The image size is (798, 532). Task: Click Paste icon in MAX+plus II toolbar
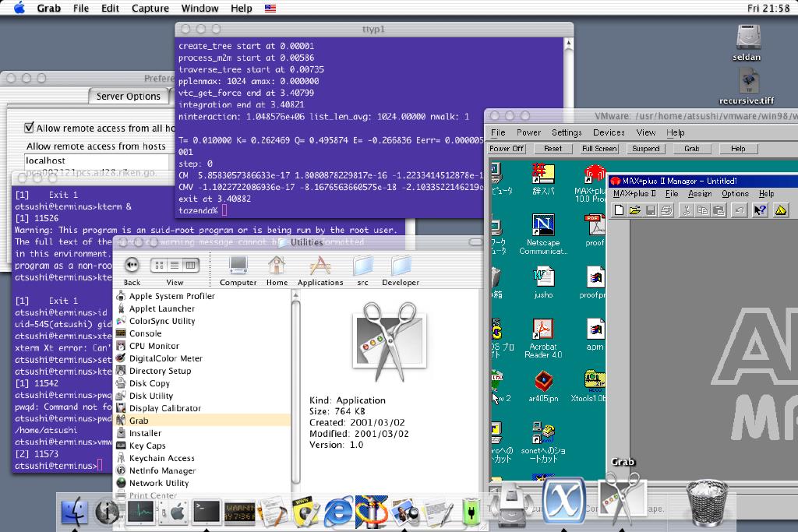point(719,210)
